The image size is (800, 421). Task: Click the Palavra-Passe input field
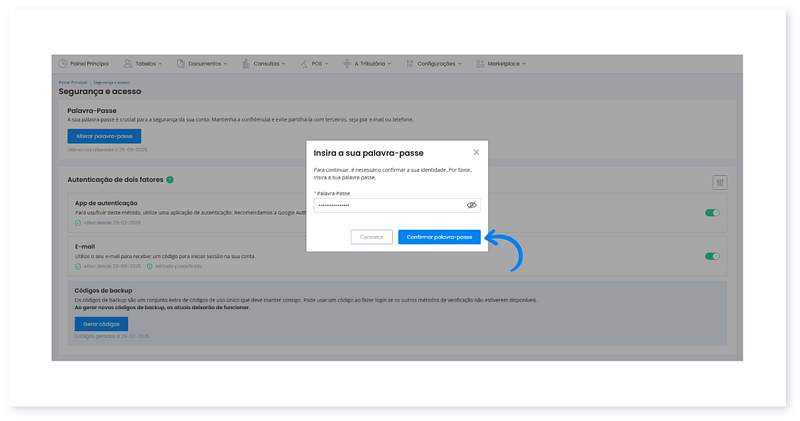click(x=388, y=205)
